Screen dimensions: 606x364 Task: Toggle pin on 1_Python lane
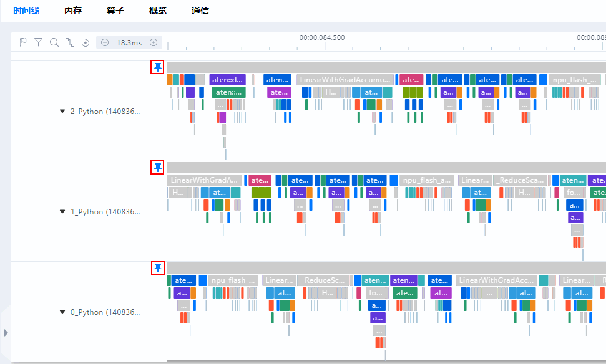[x=157, y=168]
